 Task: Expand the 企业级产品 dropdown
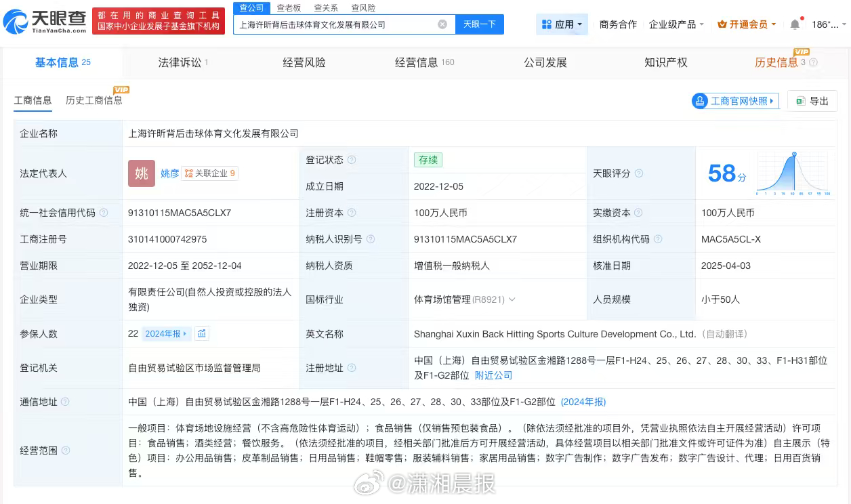(676, 24)
